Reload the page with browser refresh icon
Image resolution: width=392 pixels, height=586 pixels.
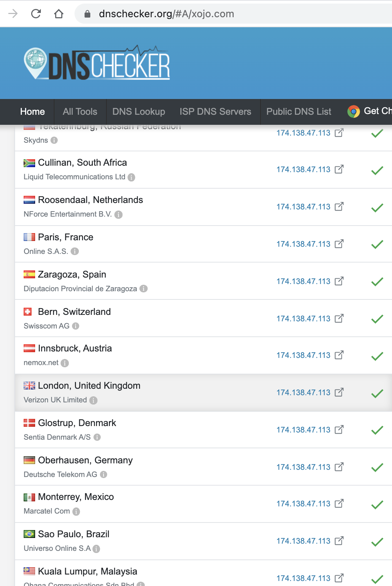36,14
